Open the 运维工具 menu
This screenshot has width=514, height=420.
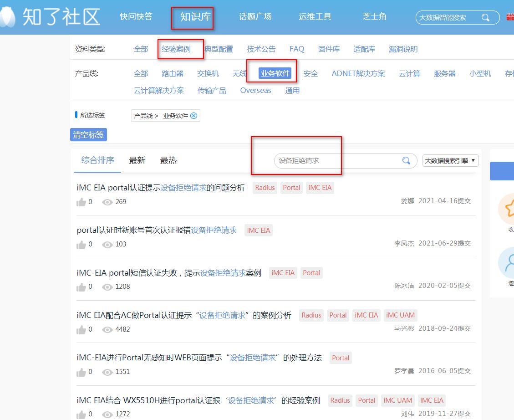(315, 16)
